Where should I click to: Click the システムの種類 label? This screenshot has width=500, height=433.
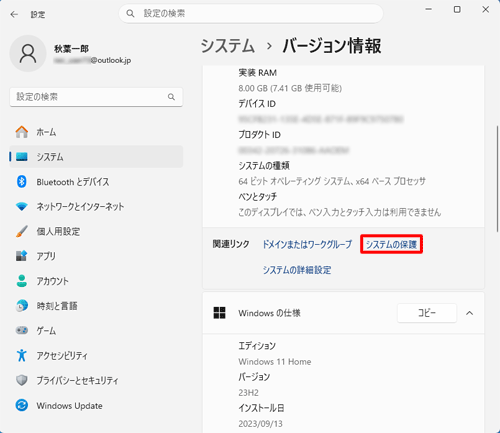coord(264,166)
